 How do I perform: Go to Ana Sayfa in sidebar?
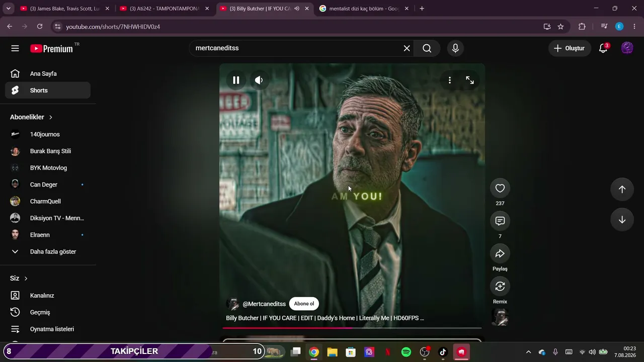point(48,73)
